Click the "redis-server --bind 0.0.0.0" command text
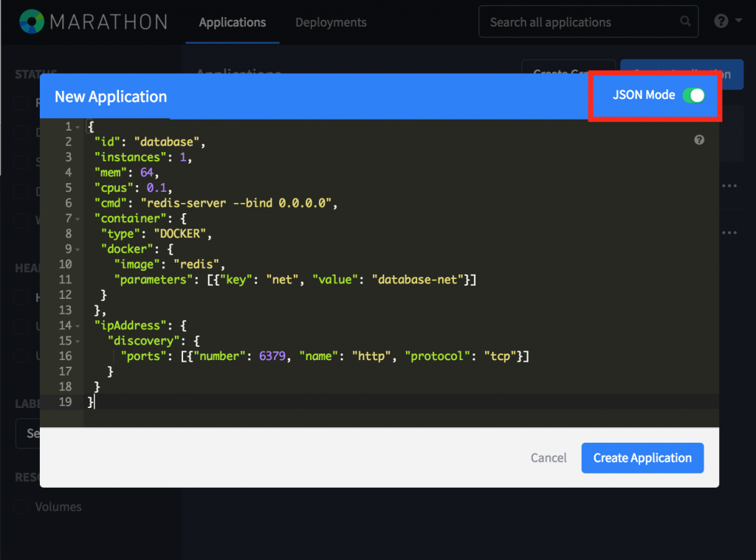 point(236,203)
